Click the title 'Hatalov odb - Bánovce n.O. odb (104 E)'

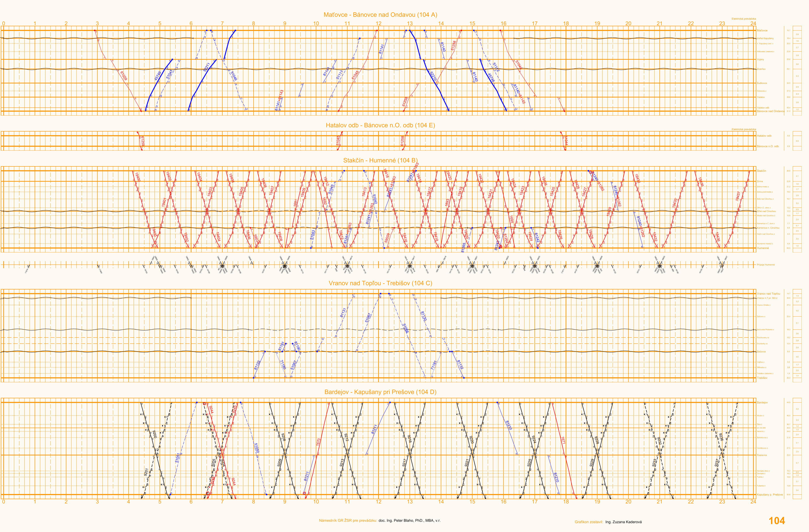coord(380,125)
